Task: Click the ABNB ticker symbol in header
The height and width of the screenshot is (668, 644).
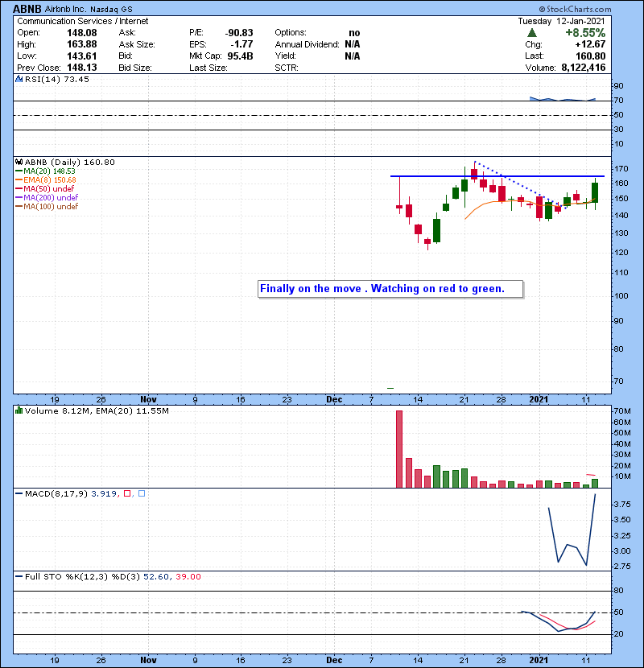Action: [x=27, y=9]
